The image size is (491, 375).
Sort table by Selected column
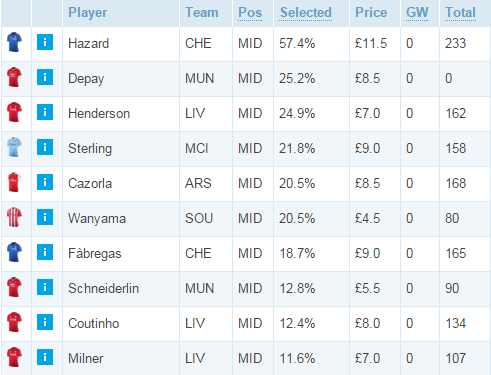click(x=306, y=13)
